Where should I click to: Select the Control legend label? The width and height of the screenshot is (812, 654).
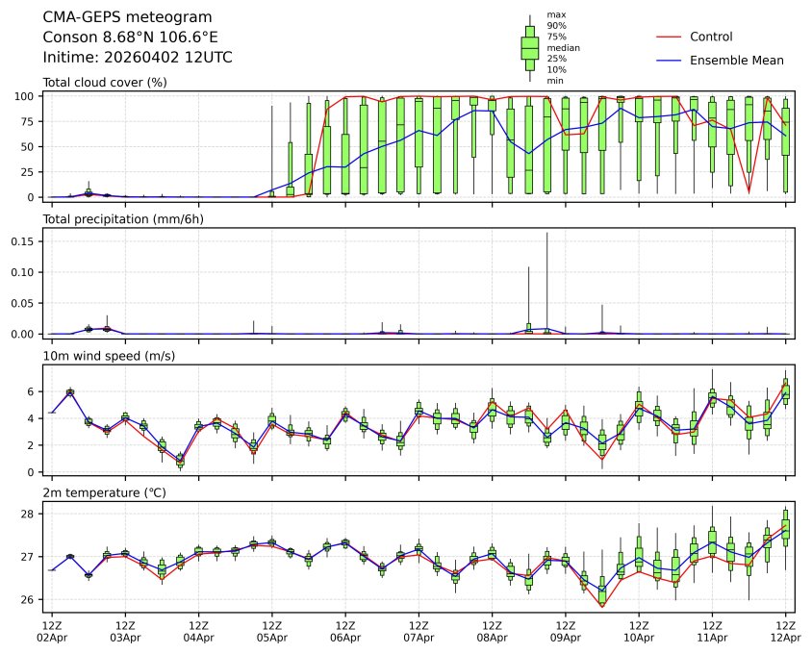tap(711, 38)
